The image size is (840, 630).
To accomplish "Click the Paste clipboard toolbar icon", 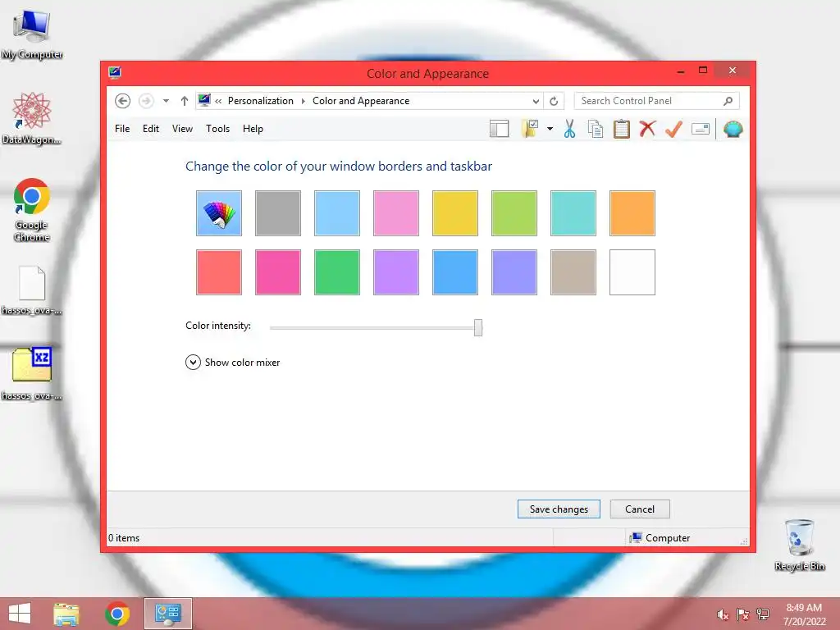I will coord(622,129).
